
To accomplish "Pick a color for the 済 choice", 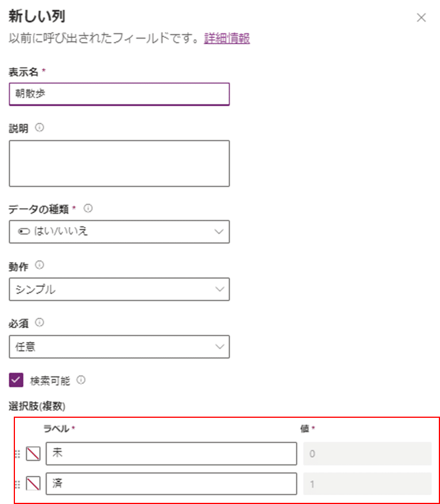I will pyautogui.click(x=33, y=483).
